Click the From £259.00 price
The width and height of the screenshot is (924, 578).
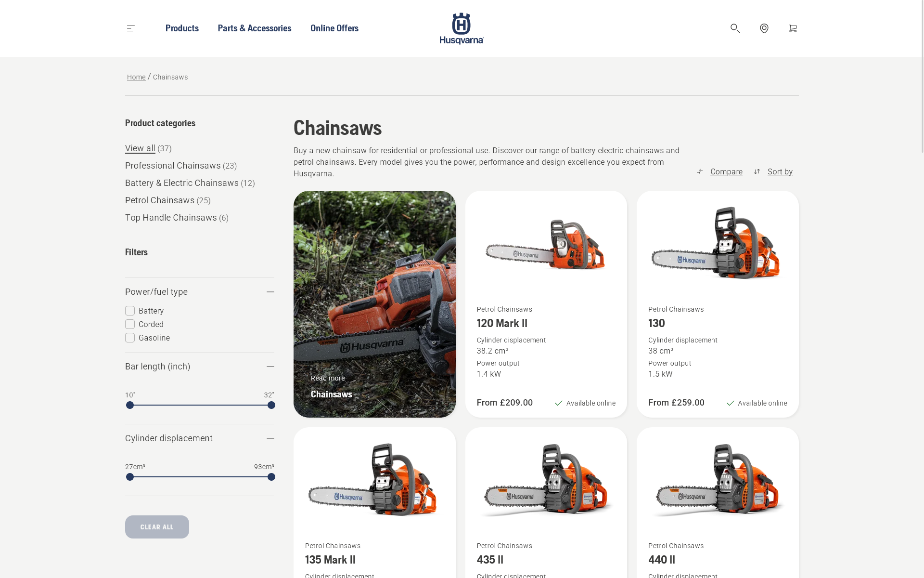(676, 403)
